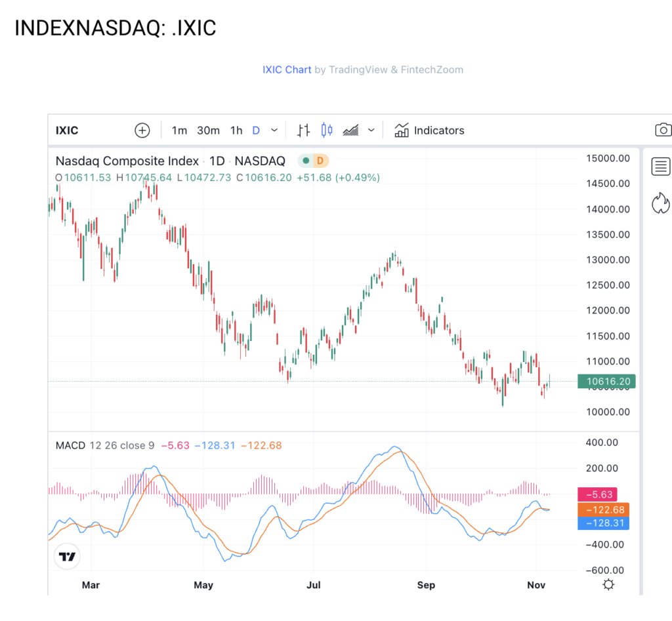Switch to the 1m timeframe

point(179,130)
